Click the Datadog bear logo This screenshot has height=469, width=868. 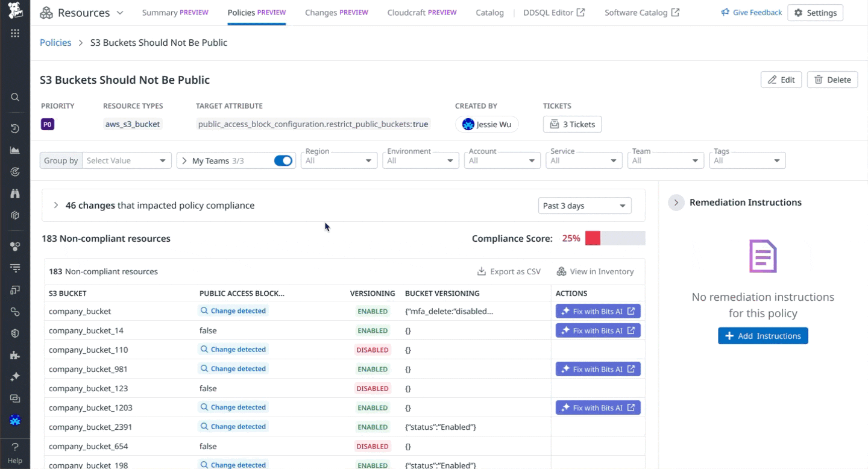(x=14, y=11)
